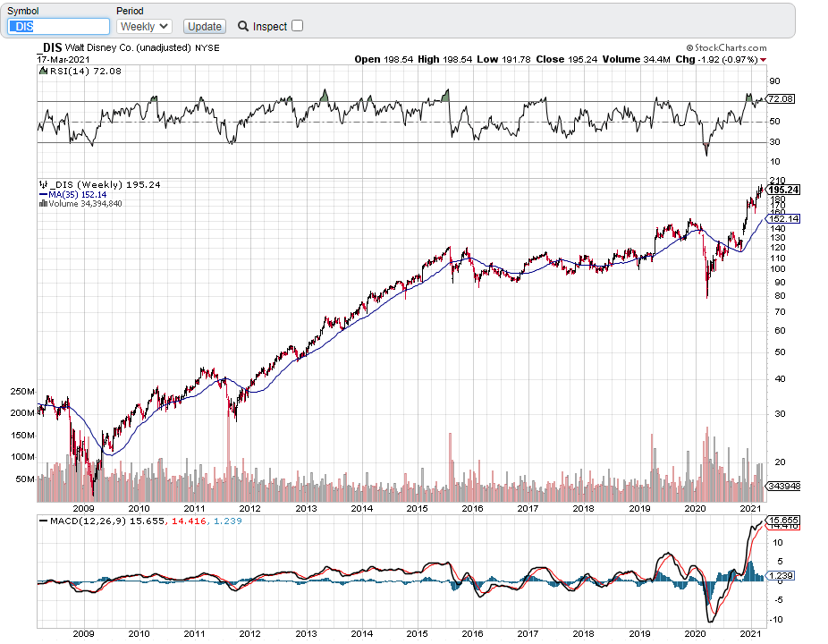Click the red down-arrow next to Chg
This screenshot has height=644, width=828.
click(764, 60)
